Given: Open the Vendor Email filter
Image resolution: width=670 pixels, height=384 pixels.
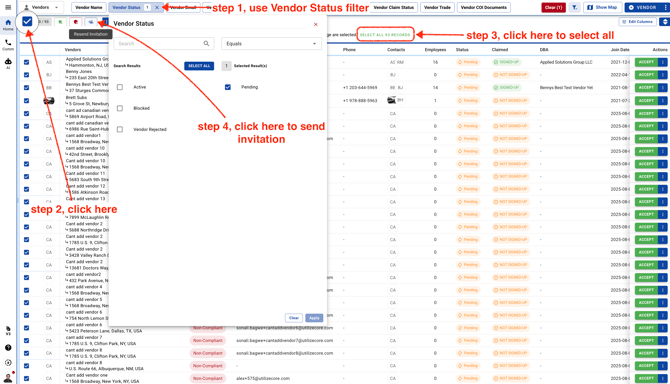Looking at the screenshot, I should click(x=183, y=7).
